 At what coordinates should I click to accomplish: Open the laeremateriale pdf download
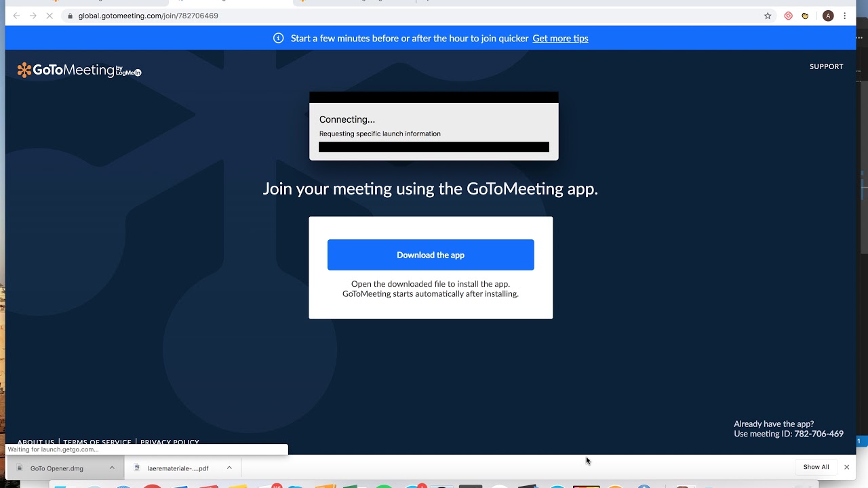pyautogui.click(x=178, y=468)
